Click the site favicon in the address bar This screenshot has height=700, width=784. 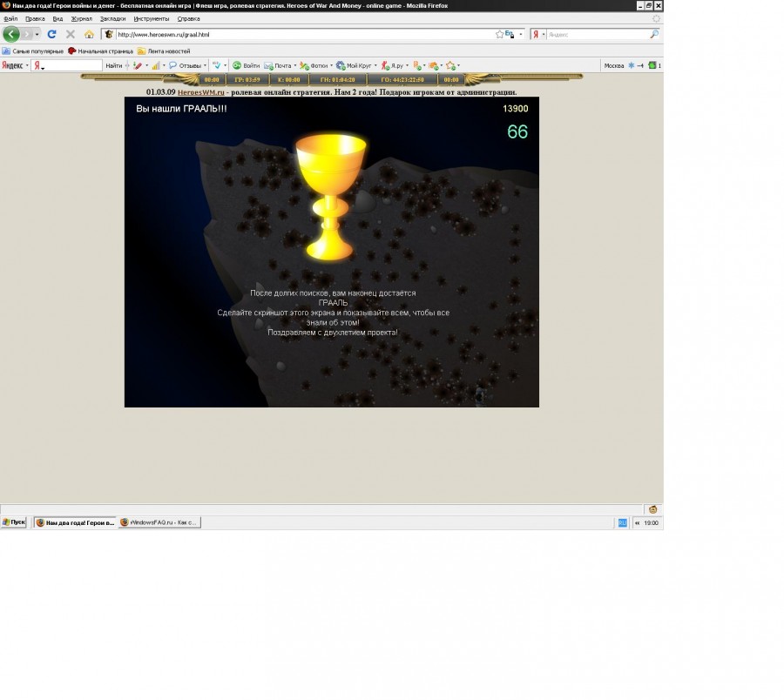click(109, 35)
